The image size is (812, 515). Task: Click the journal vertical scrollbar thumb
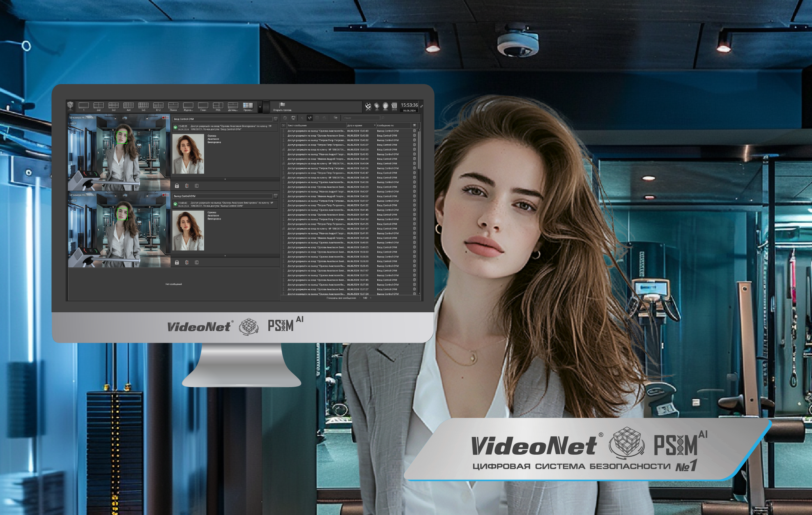(x=419, y=150)
